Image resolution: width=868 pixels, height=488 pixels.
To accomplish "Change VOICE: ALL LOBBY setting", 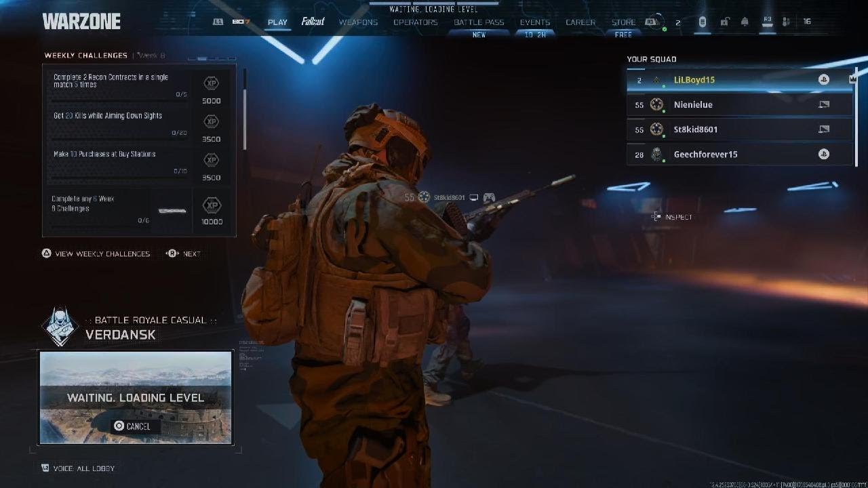I will [84, 468].
